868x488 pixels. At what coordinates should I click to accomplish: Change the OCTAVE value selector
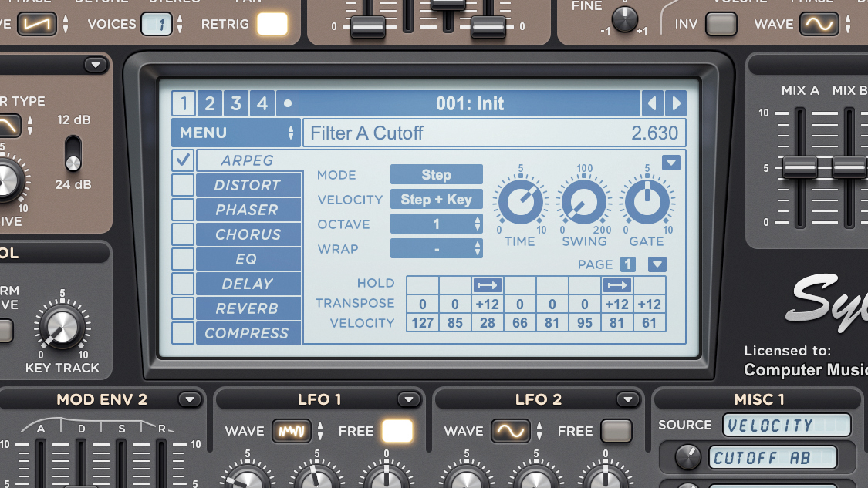436,224
